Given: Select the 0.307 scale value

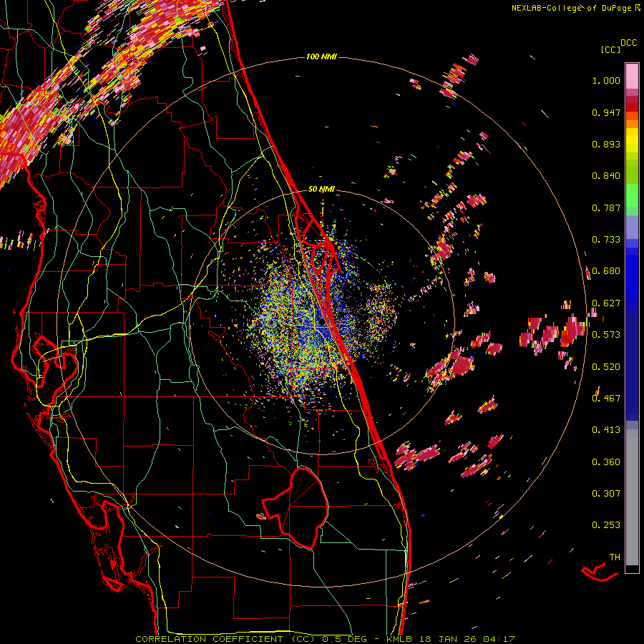Looking at the screenshot, I should click(606, 493).
